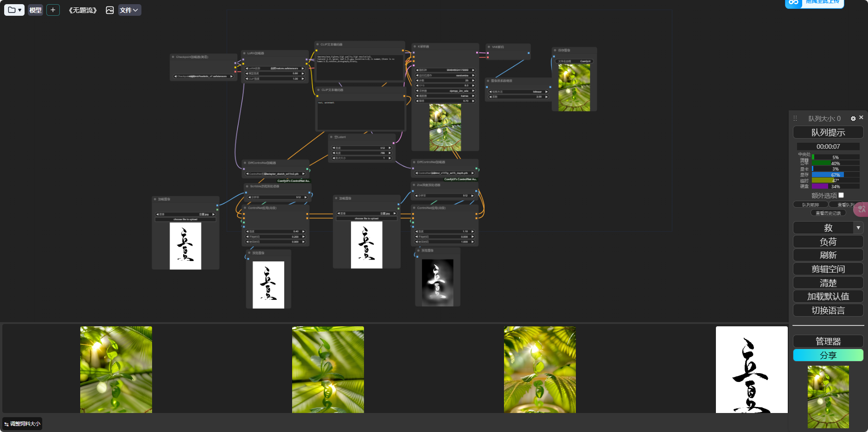Click the 分享 share button
Image resolution: width=868 pixels, height=432 pixels.
828,355
